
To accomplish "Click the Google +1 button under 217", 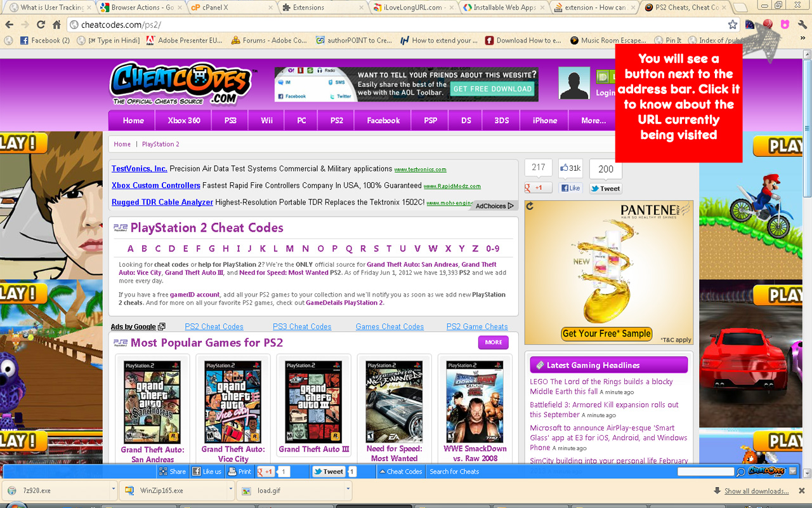I will pyautogui.click(x=538, y=188).
